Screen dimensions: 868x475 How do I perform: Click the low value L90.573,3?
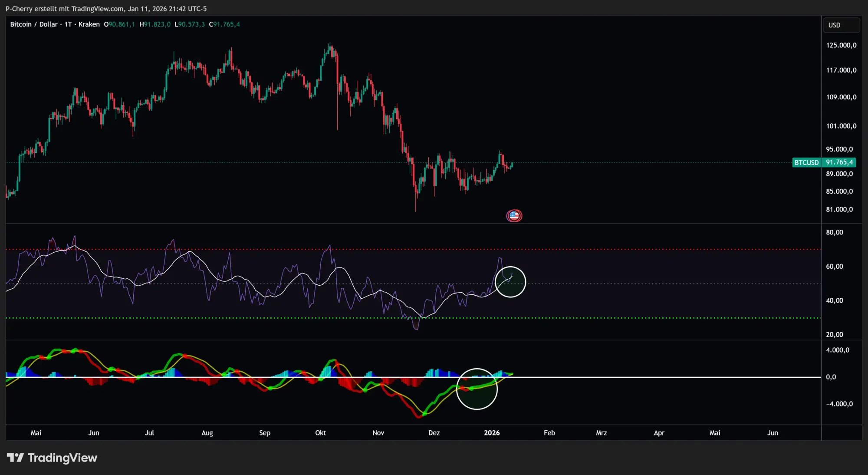click(x=190, y=25)
